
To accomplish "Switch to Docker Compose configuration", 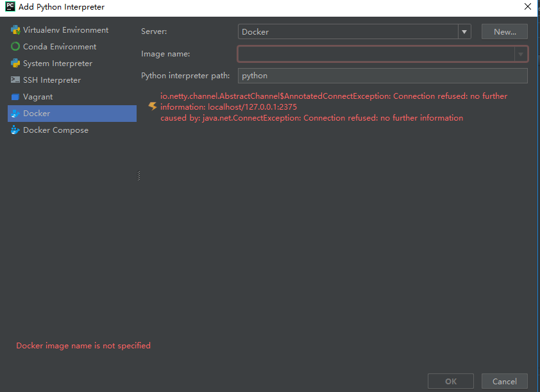I will (56, 130).
